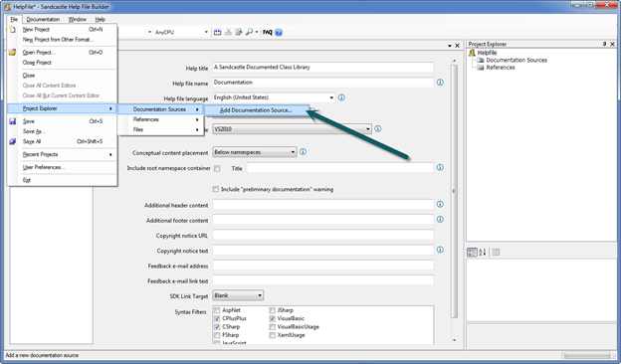Open the AnyCPU platform dropdown
The width and height of the screenshot is (621, 364).
[x=206, y=33]
